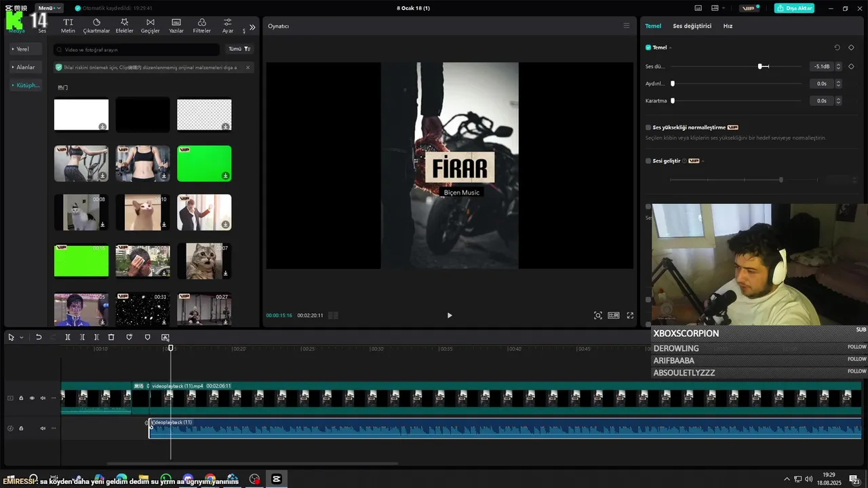Viewport: 868px width, 488px height.
Task: Open the Yazılar captions tab
Action: (x=176, y=26)
